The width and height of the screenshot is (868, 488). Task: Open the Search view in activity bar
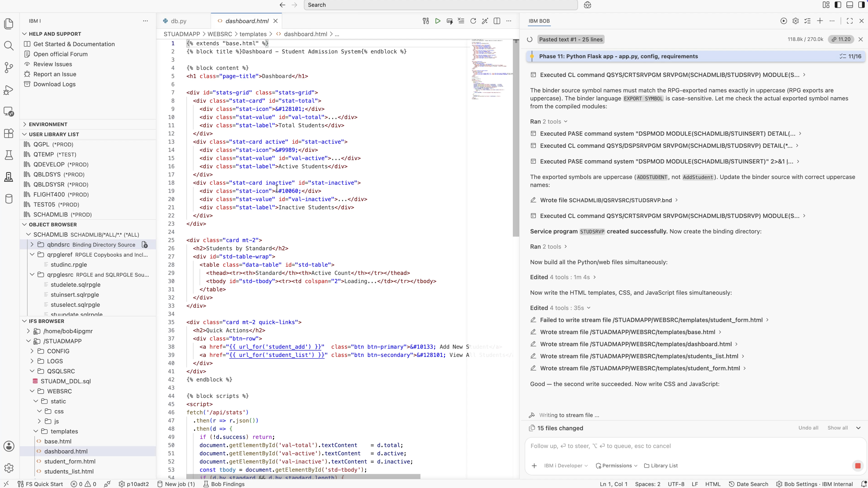point(9,46)
